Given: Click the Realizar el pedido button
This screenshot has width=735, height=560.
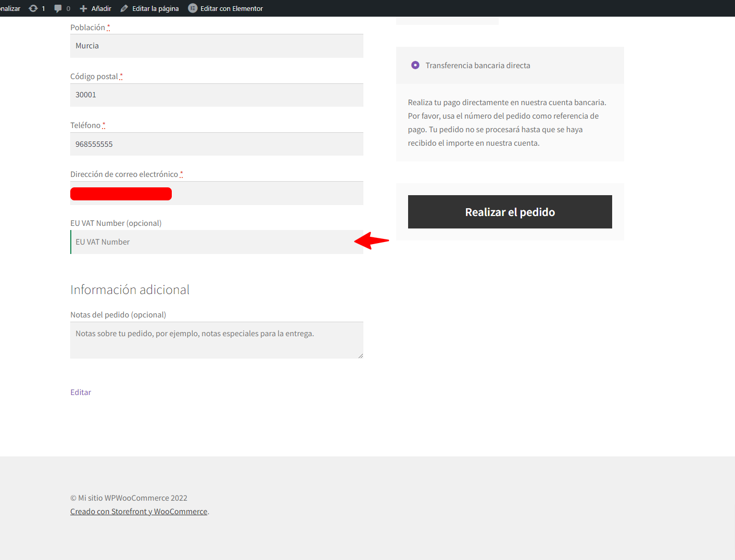Looking at the screenshot, I should click(510, 212).
